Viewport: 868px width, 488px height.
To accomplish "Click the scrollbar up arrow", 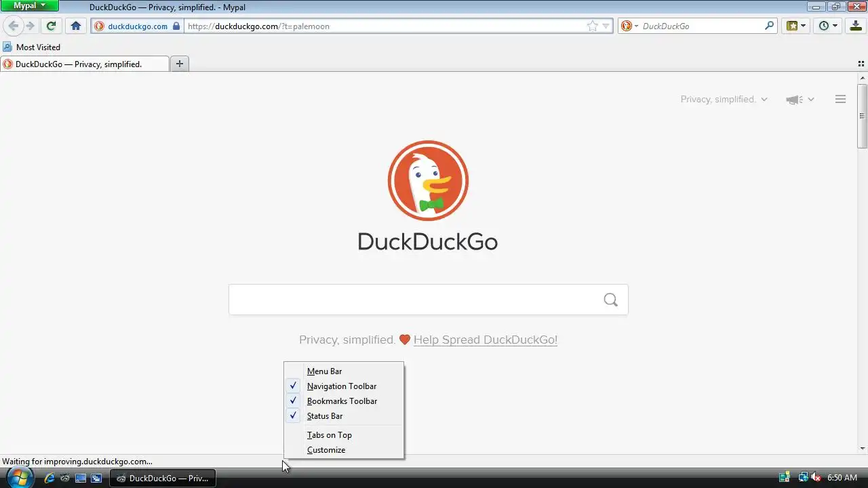I will pos(863,78).
